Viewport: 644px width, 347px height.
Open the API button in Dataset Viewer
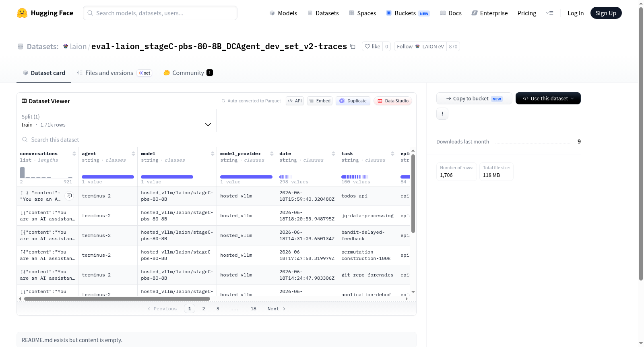(x=295, y=101)
